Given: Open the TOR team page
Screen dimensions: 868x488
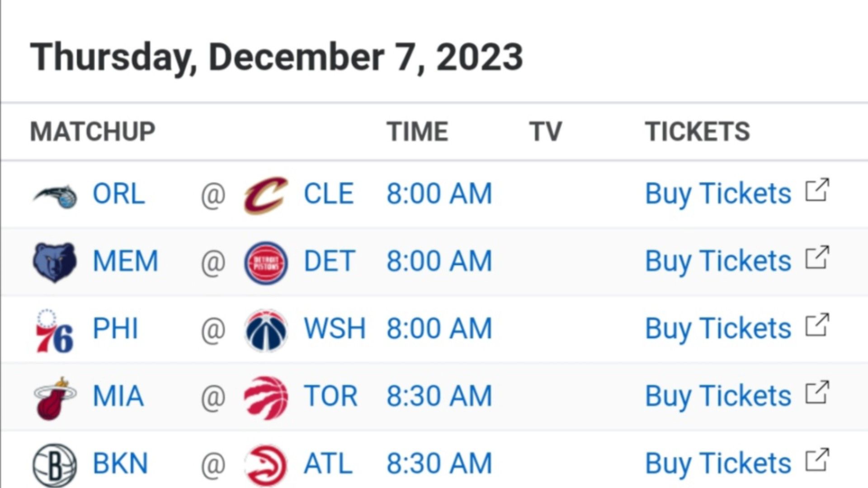Looking at the screenshot, I should 330,396.
